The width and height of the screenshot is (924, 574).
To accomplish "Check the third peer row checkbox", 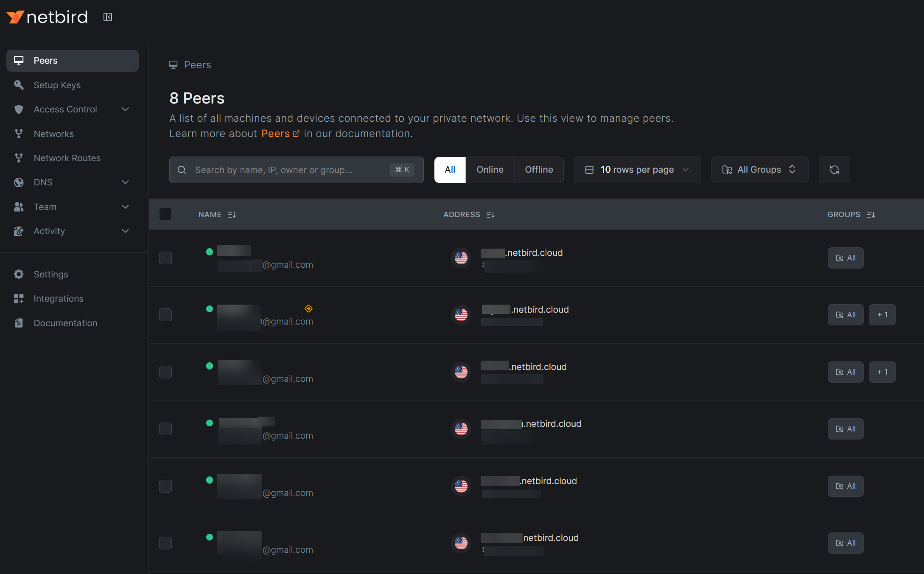I will click(165, 372).
